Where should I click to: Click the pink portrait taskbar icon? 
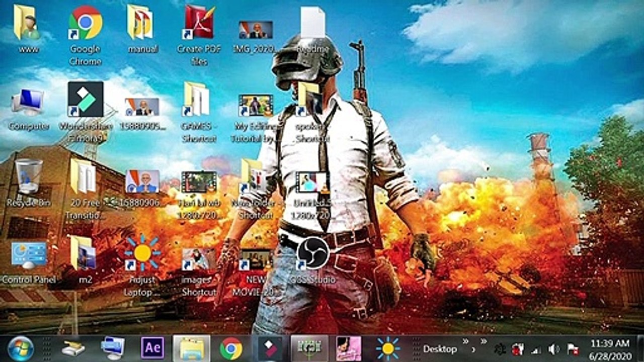coord(348,348)
